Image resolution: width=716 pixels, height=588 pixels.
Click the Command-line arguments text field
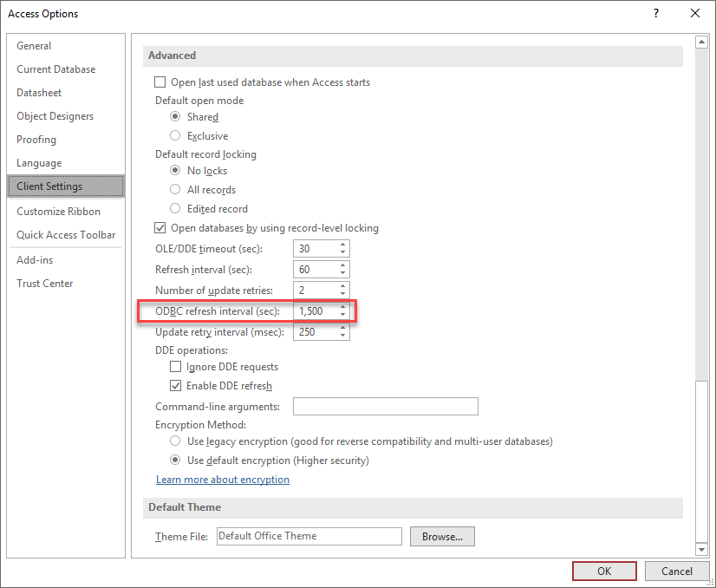pos(386,406)
